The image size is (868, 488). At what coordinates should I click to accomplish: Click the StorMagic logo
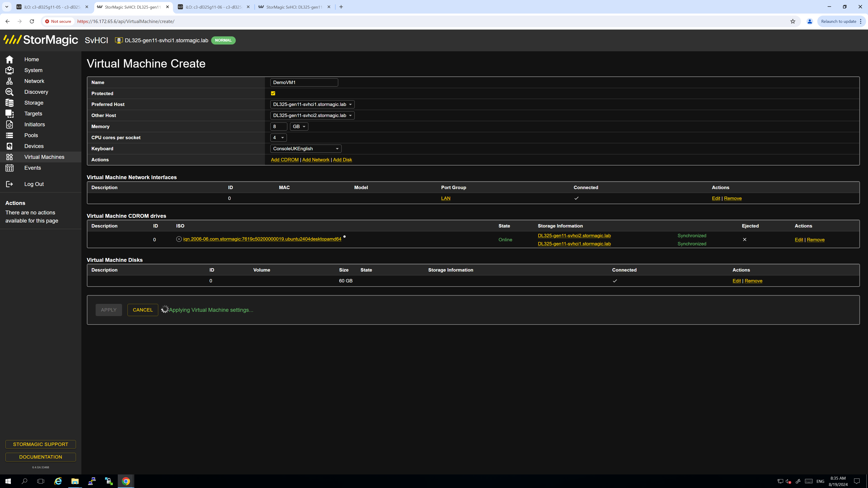(x=41, y=40)
